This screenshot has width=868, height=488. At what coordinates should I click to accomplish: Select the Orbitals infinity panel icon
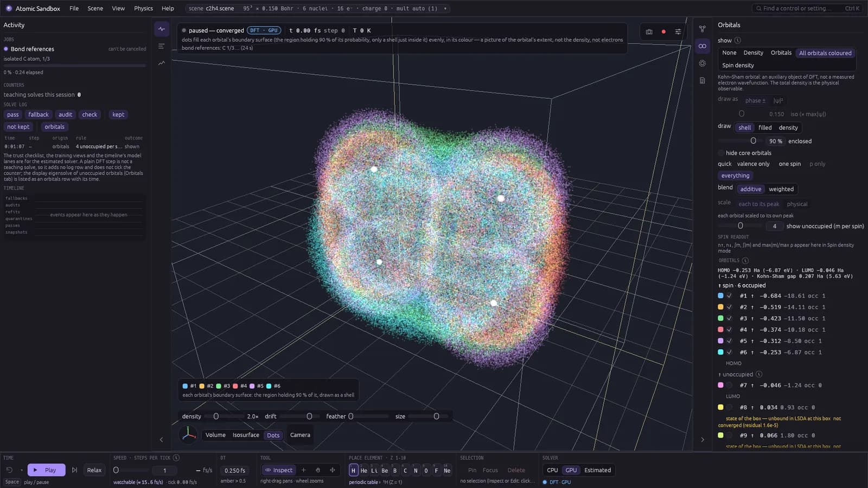pyautogui.click(x=703, y=46)
